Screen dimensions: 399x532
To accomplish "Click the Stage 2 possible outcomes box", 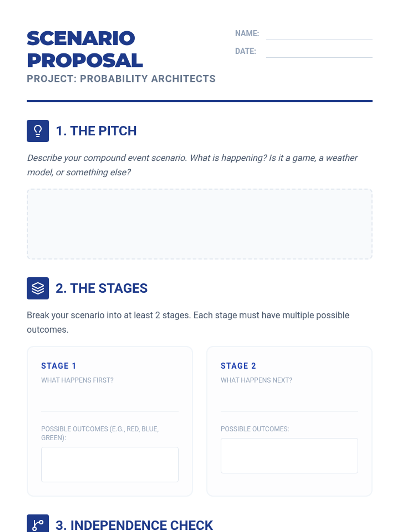I will tap(289, 456).
